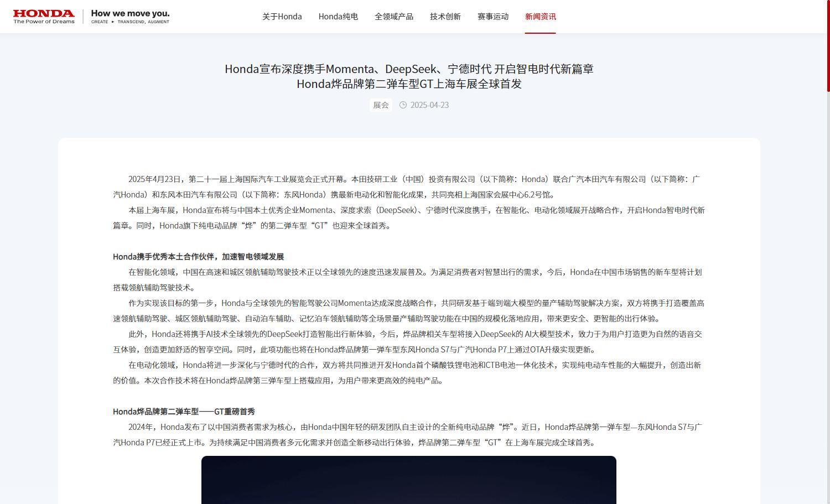This screenshot has width=830, height=504.
Task: Click the paragraph starting '2024年，Honda发布了'
Action: (x=409, y=435)
